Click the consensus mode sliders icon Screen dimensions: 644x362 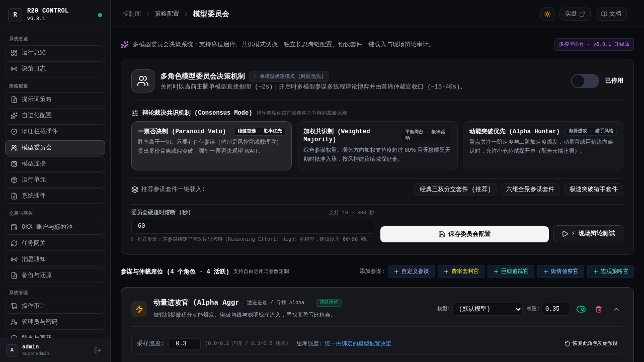click(135, 113)
